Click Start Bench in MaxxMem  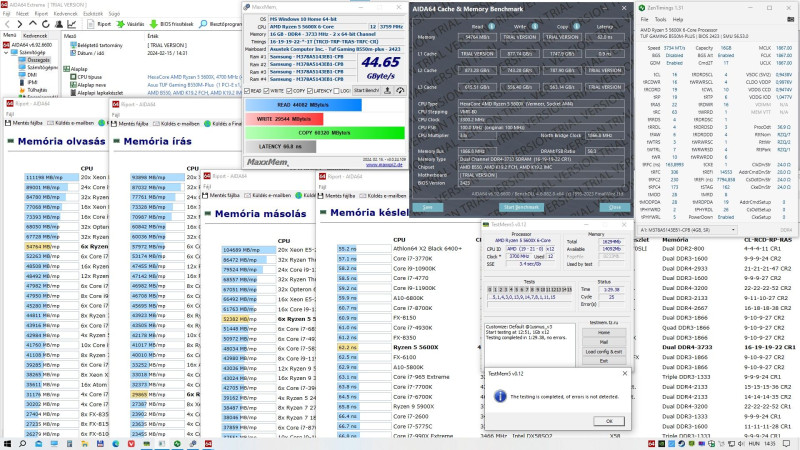tap(366, 90)
